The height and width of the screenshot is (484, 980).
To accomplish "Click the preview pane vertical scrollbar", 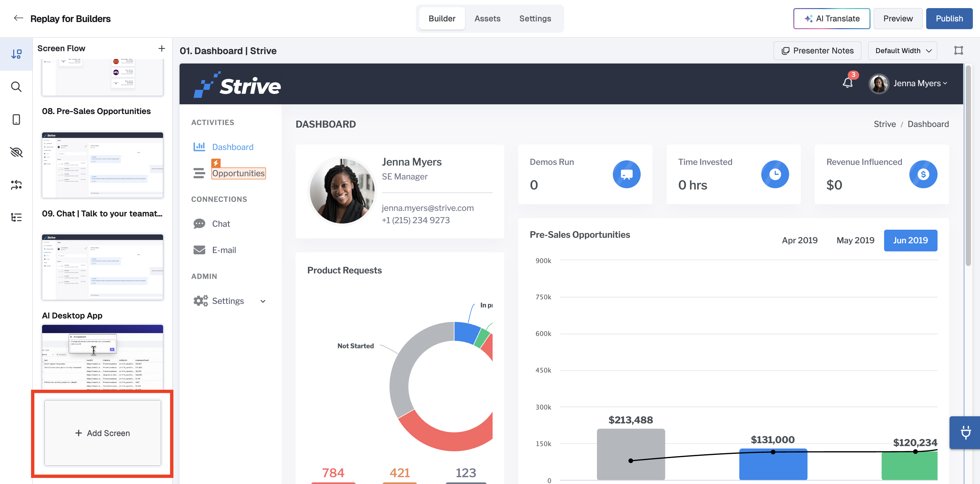I will click(968, 166).
